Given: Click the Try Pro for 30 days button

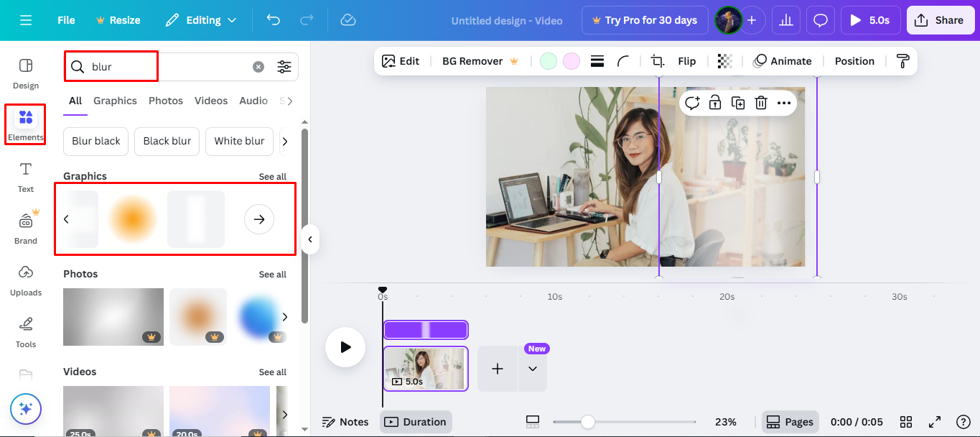Looking at the screenshot, I should pyautogui.click(x=644, y=20).
